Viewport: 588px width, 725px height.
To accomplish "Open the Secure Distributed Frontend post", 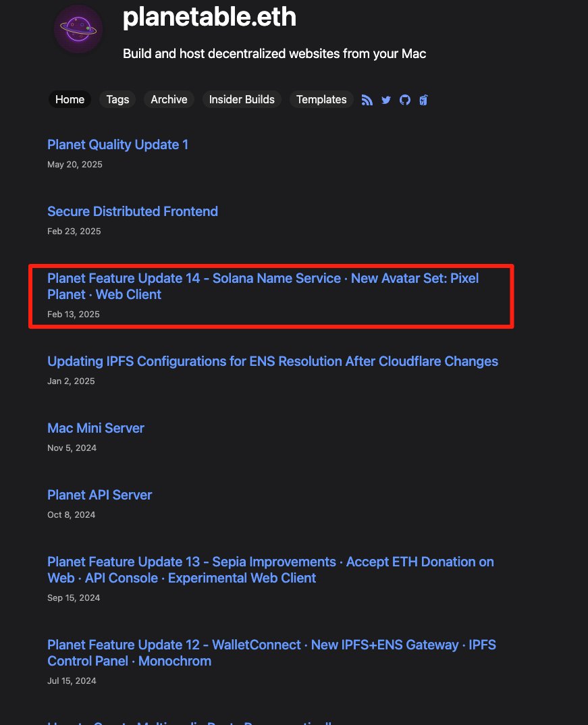I will 133,211.
